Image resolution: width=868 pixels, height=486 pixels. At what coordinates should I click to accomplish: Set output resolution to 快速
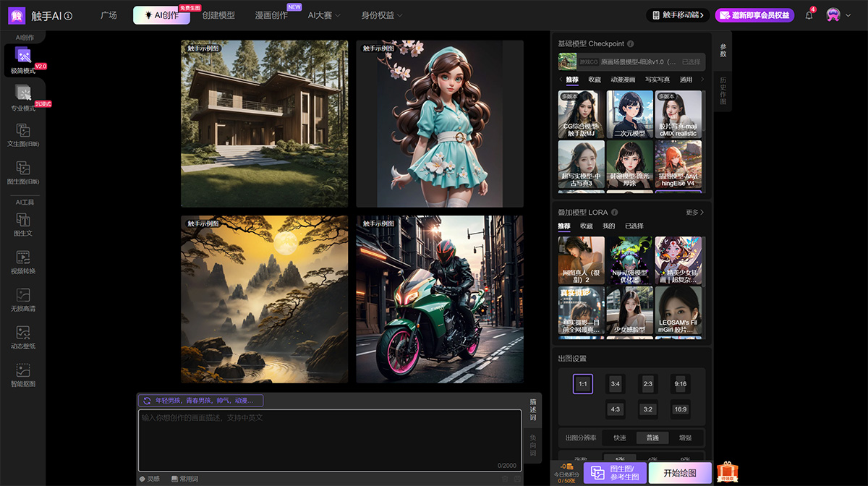tap(620, 438)
